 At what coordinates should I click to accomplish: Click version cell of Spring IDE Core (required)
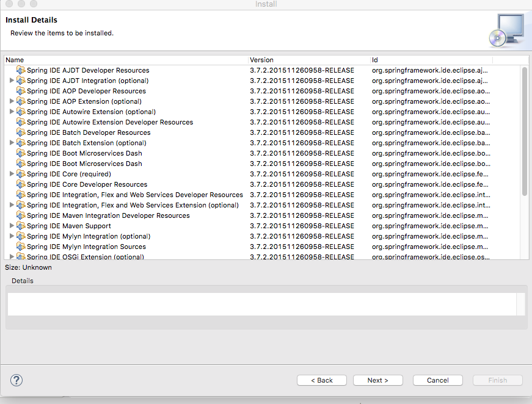302,174
